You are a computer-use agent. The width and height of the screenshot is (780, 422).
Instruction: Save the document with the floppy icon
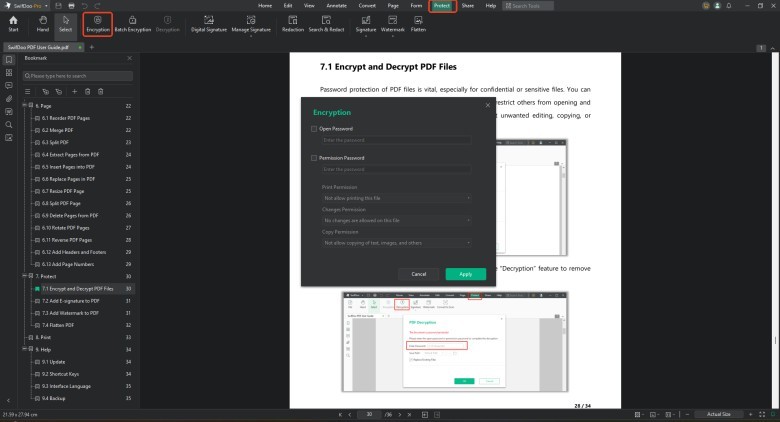click(58, 5)
